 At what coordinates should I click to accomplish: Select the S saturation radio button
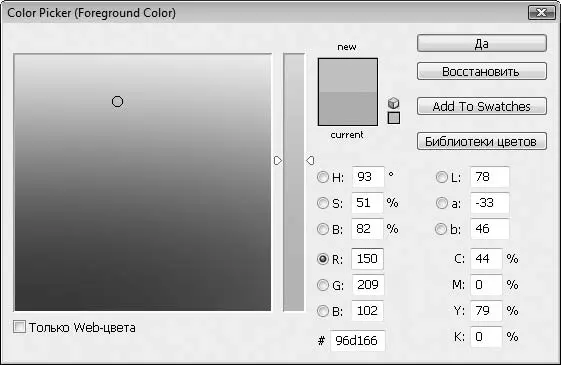point(323,203)
